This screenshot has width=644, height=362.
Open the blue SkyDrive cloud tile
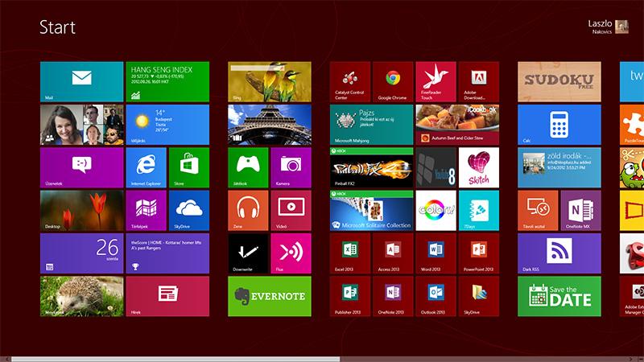(x=189, y=211)
